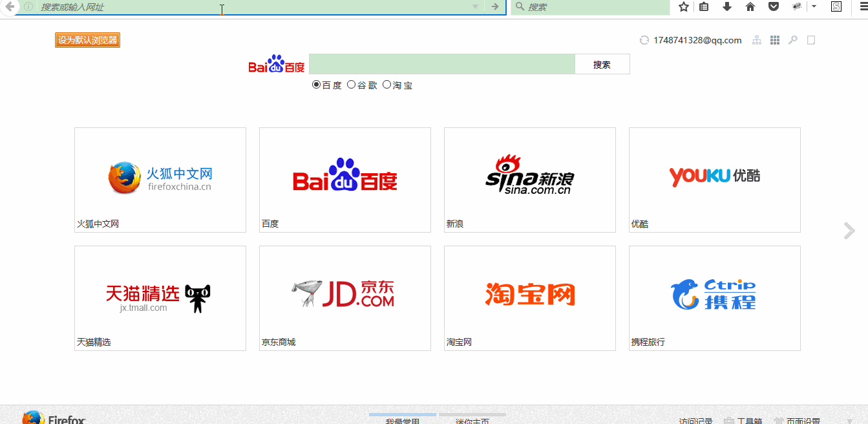Open the 火狐中文网 tile
Image resolution: width=868 pixels, height=424 pixels.
[160, 180]
